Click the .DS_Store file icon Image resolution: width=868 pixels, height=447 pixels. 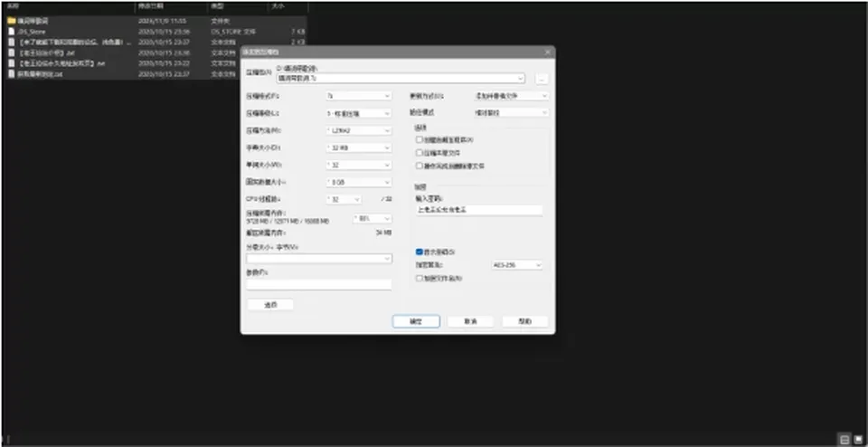click(x=12, y=32)
